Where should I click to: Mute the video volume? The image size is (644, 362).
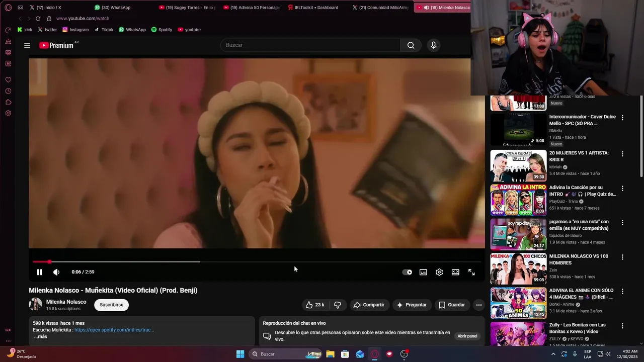pyautogui.click(x=56, y=272)
